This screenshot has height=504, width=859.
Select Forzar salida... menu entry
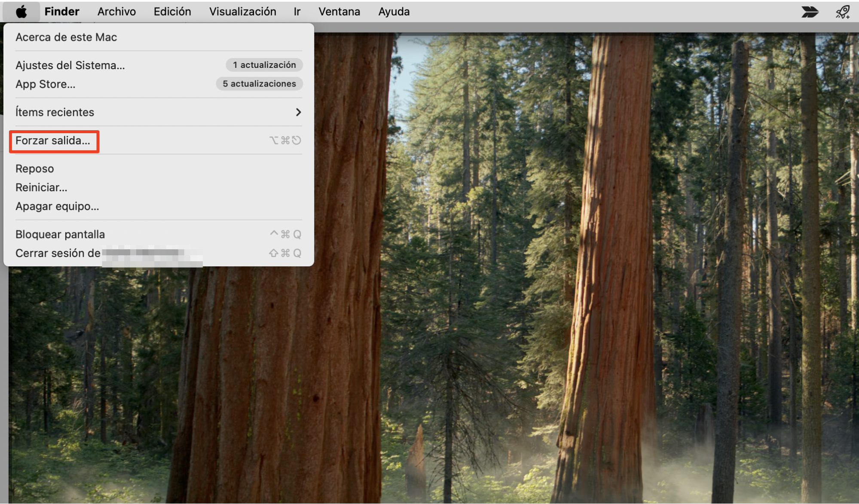[53, 141]
